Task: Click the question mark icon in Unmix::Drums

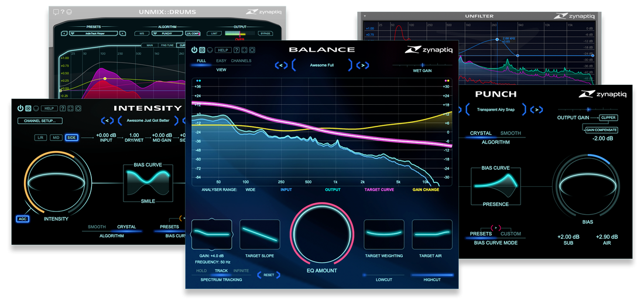Action: 63,12
